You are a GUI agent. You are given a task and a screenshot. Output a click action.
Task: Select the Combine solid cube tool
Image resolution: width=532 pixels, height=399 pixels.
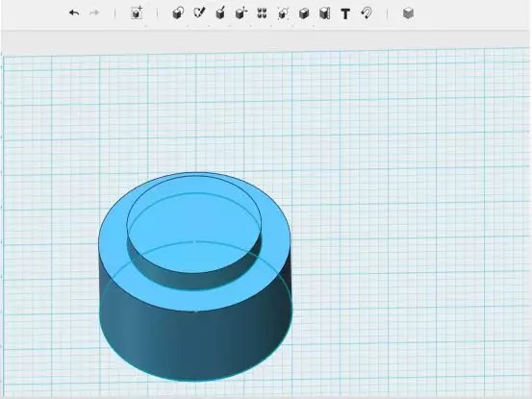tap(304, 13)
